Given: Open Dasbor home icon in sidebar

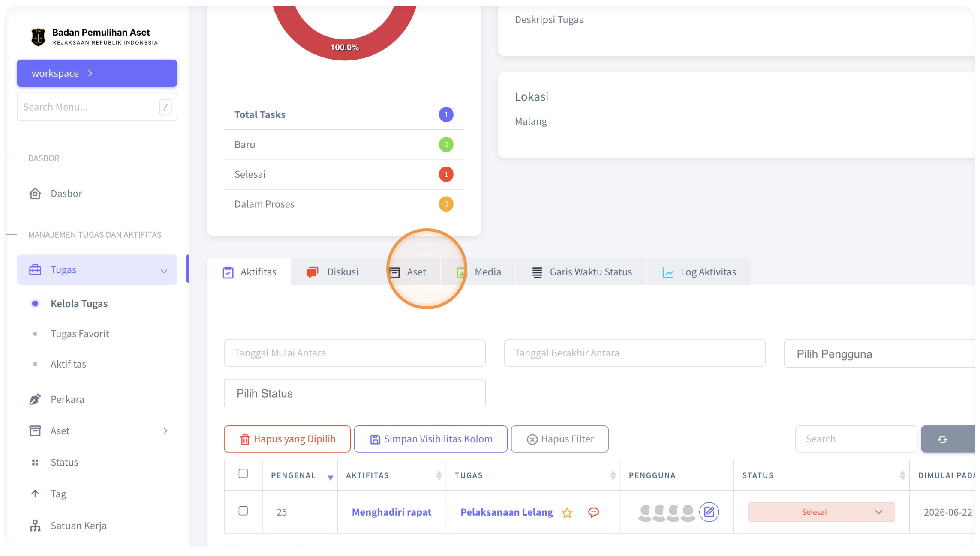Looking at the screenshot, I should click(x=35, y=194).
